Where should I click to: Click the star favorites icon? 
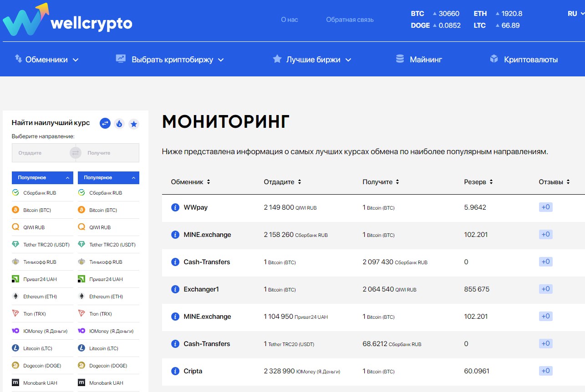(133, 124)
